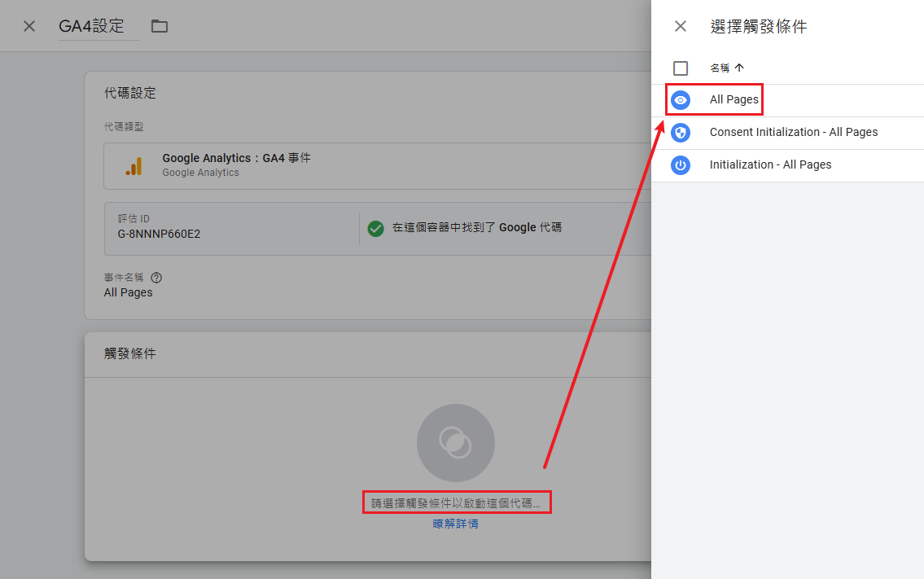Click the sort arrow next to 名稱

click(739, 68)
